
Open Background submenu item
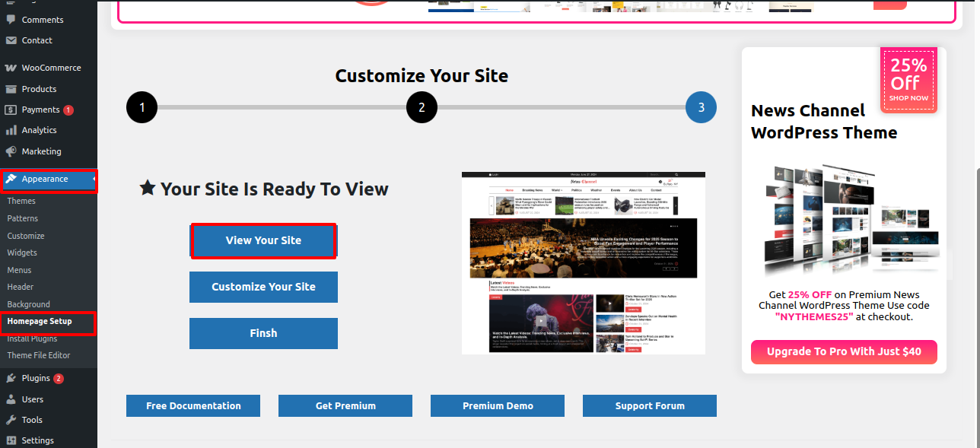click(x=29, y=304)
